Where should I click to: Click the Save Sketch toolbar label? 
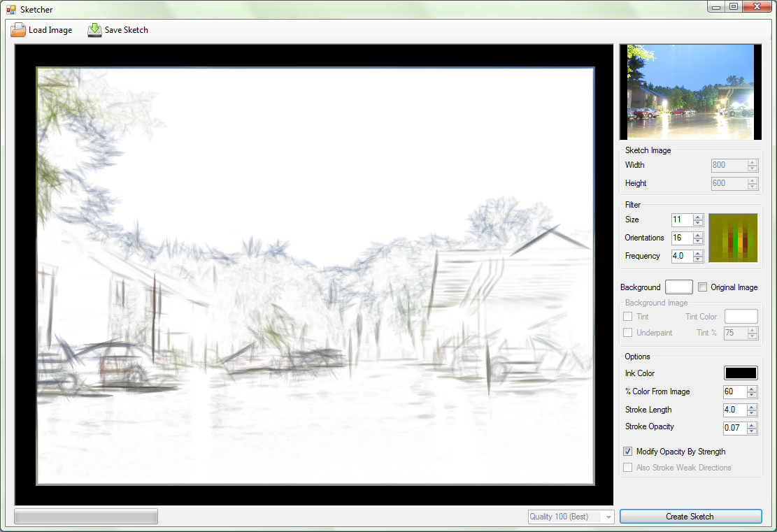coord(127,30)
